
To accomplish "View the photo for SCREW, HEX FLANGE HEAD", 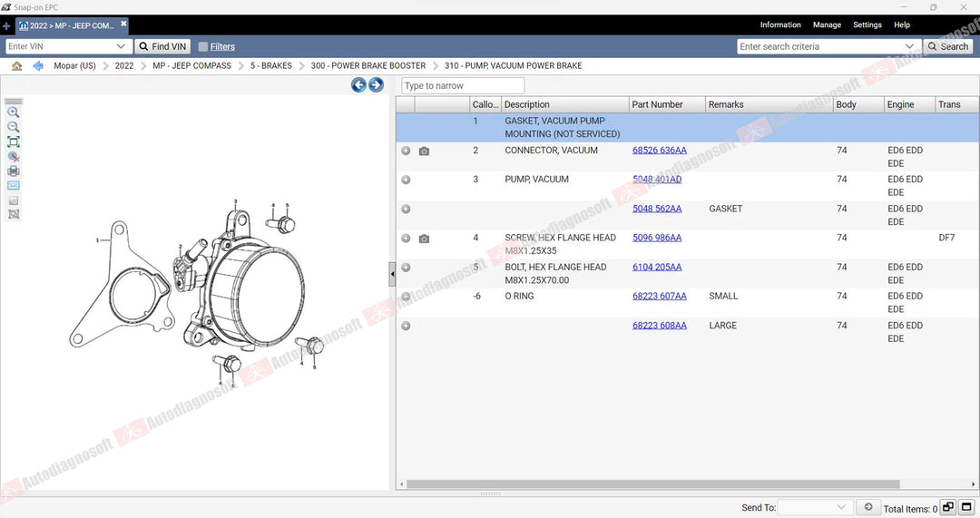I will pos(424,238).
